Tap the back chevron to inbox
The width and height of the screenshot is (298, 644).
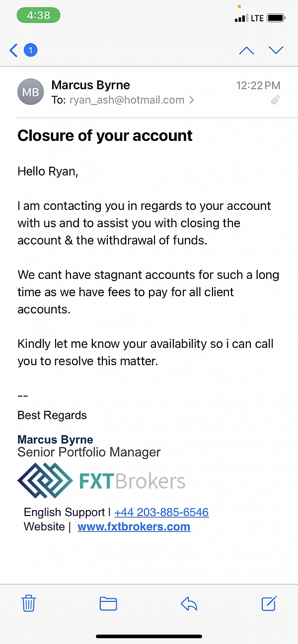click(x=13, y=50)
